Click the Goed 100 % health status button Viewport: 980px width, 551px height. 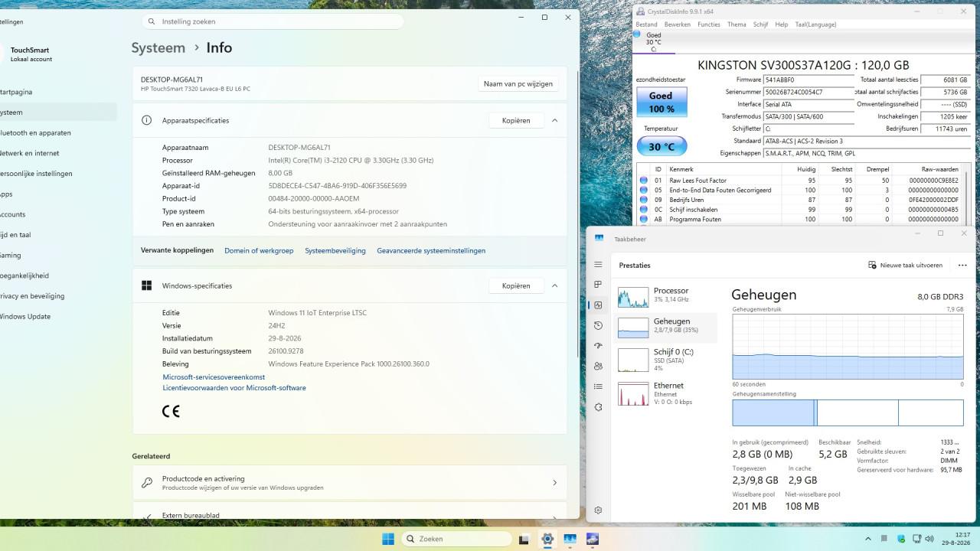(x=661, y=102)
